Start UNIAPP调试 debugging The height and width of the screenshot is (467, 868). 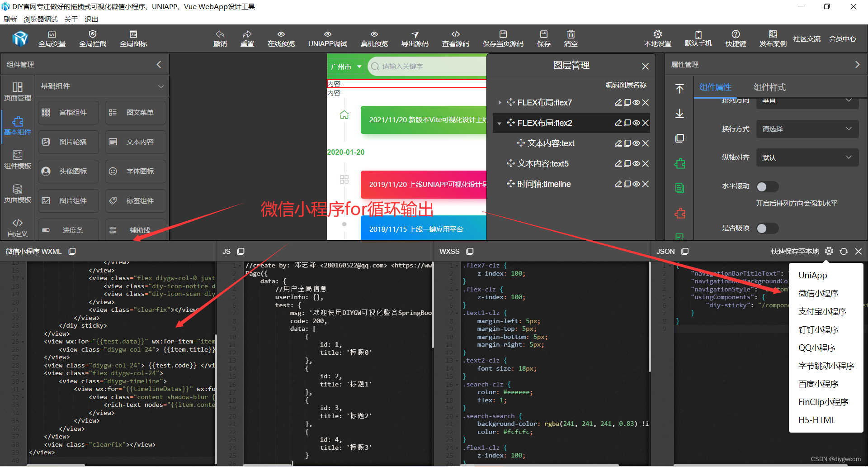pos(328,38)
